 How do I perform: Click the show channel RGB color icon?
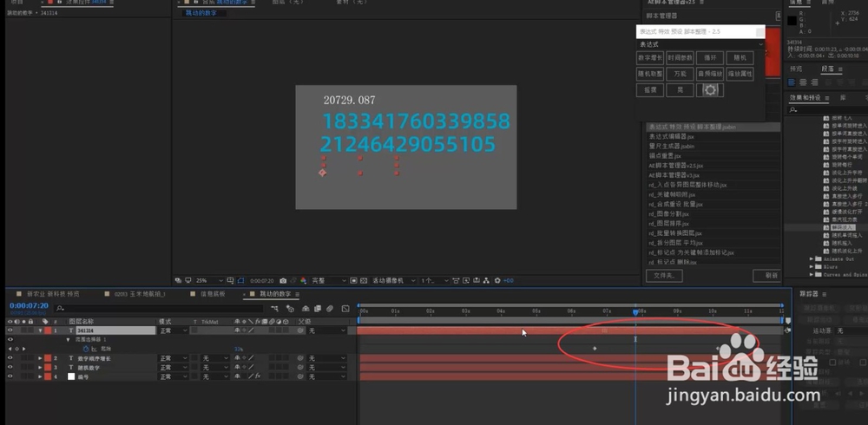303,280
